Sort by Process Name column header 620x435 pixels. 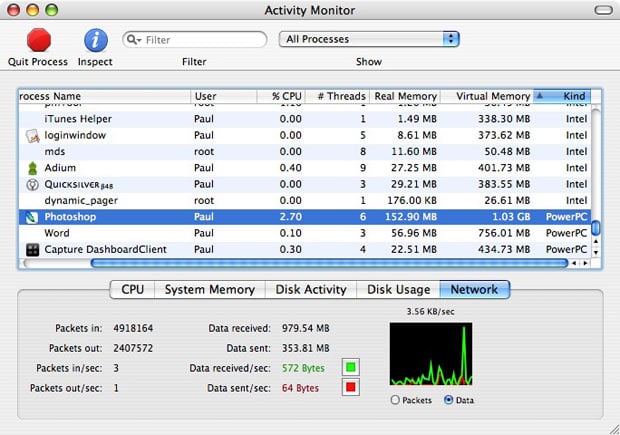point(105,96)
